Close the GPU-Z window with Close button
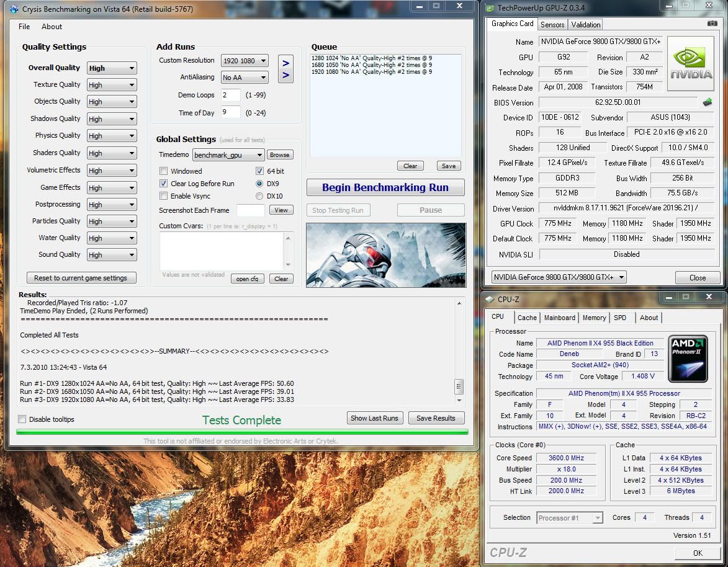Image resolution: width=728 pixels, height=567 pixels. (698, 277)
